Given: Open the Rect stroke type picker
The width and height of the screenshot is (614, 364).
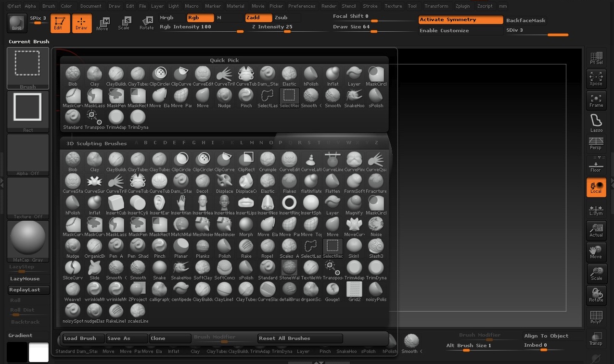Looking at the screenshot, I should click(28, 112).
